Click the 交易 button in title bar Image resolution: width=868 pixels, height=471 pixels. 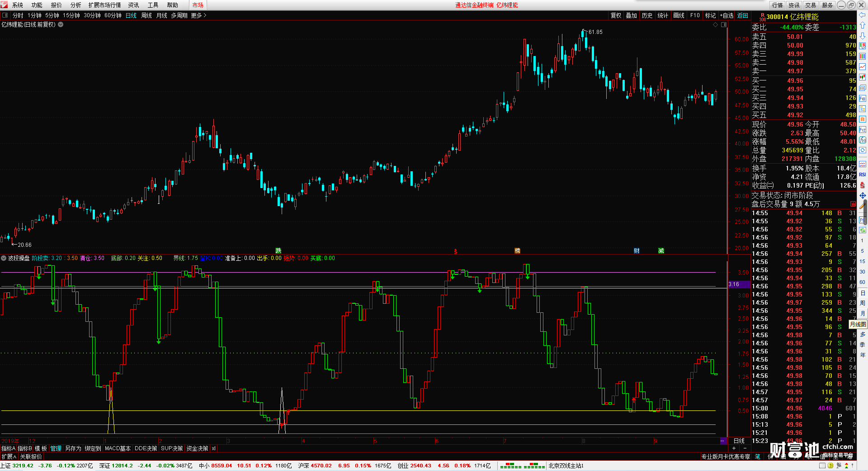[811, 5]
